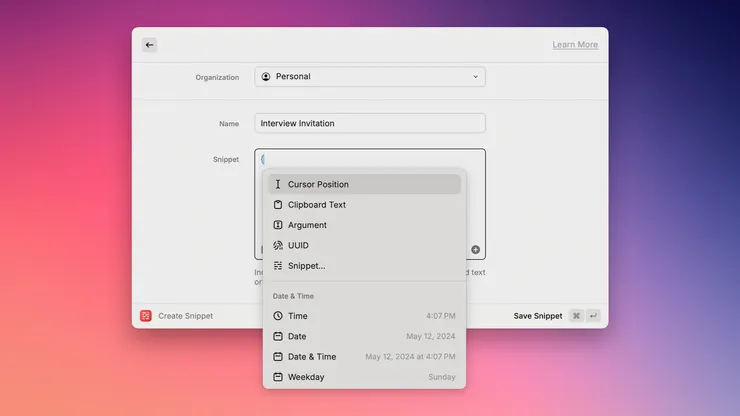Click the back arrow button
Screen dimensions: 740x416
point(149,45)
